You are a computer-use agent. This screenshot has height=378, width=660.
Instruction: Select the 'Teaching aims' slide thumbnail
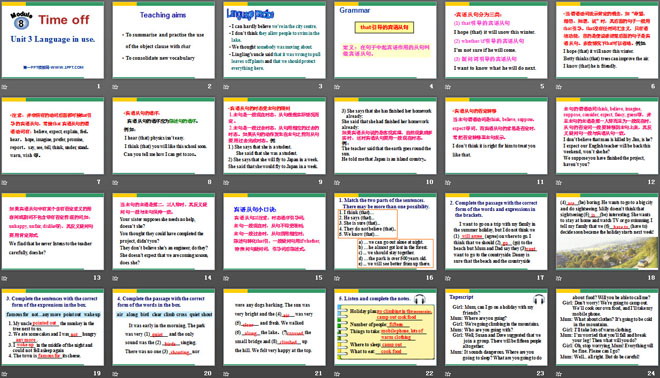163,40
